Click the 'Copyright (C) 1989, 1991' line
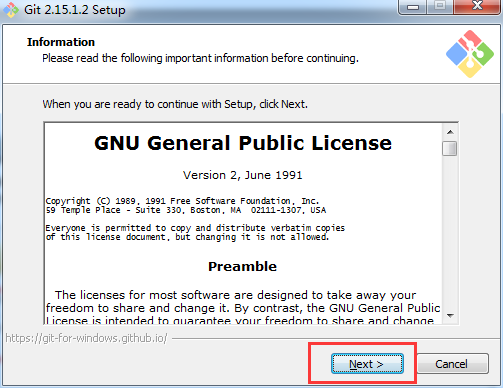Screen dimensions: 503x388 click(x=182, y=201)
